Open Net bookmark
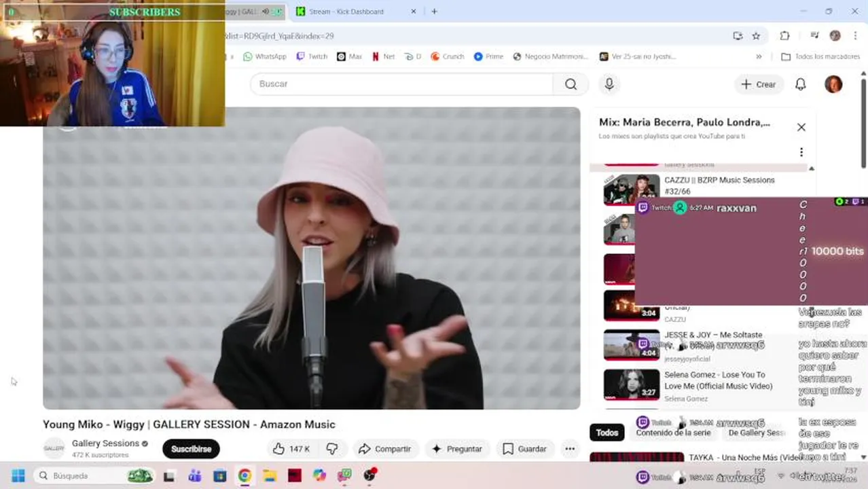 [383, 56]
